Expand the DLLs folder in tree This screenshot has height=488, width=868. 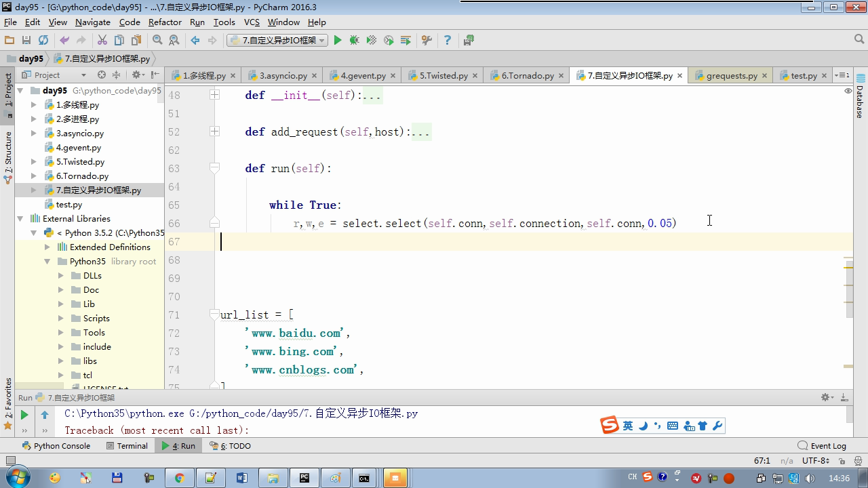tap(61, 276)
